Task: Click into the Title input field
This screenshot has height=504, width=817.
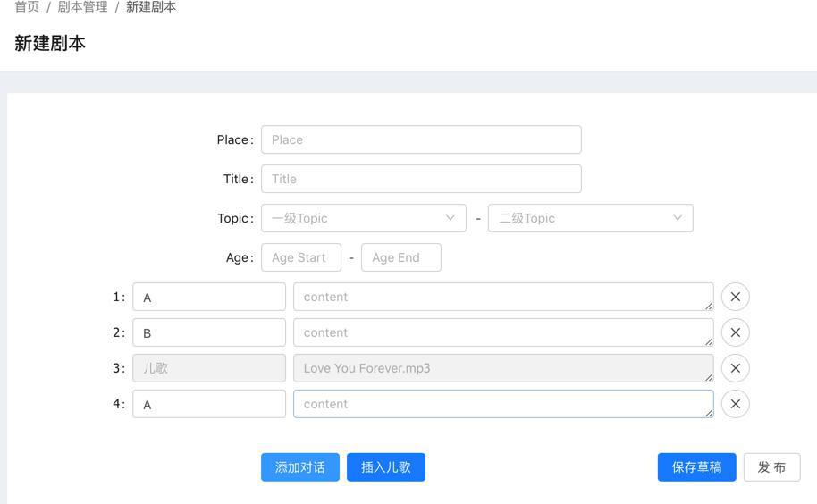Action: [x=421, y=179]
